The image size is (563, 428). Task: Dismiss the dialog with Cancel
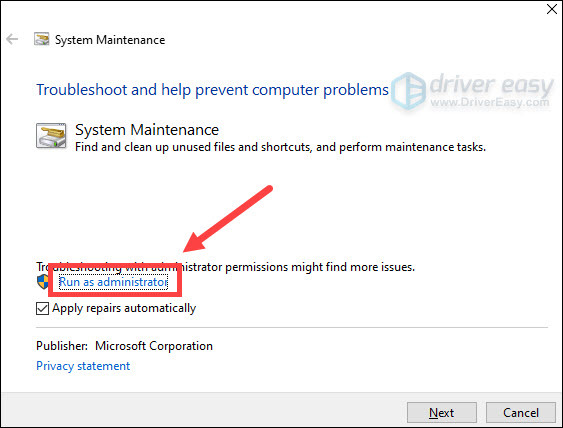click(521, 413)
